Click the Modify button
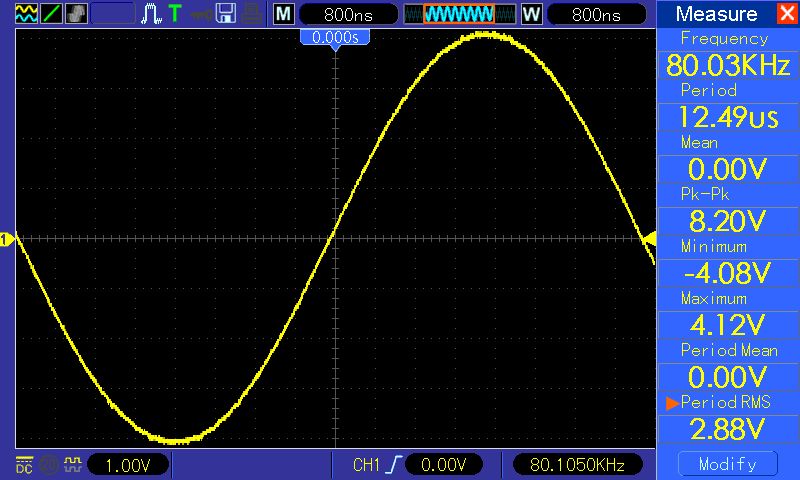Screen dimensions: 800x480 728,464
